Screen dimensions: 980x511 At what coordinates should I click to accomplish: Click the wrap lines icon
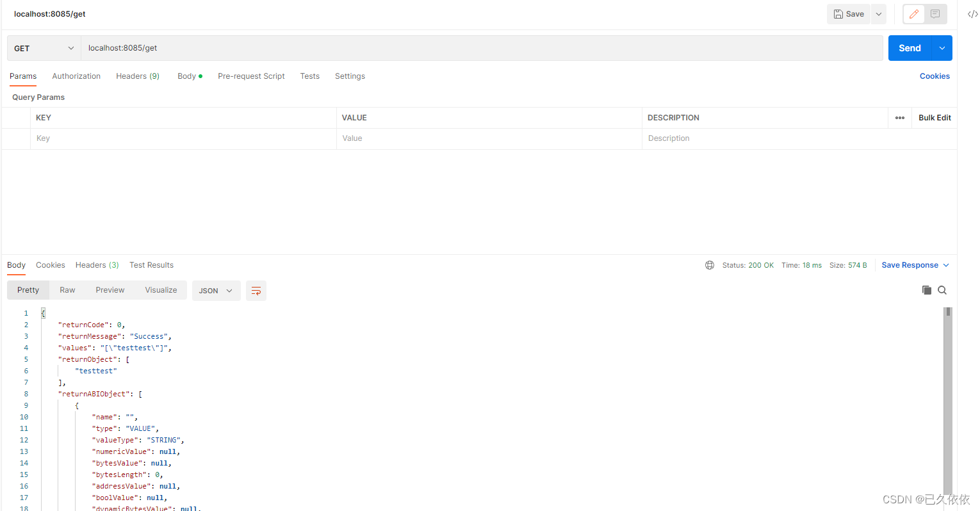click(256, 291)
